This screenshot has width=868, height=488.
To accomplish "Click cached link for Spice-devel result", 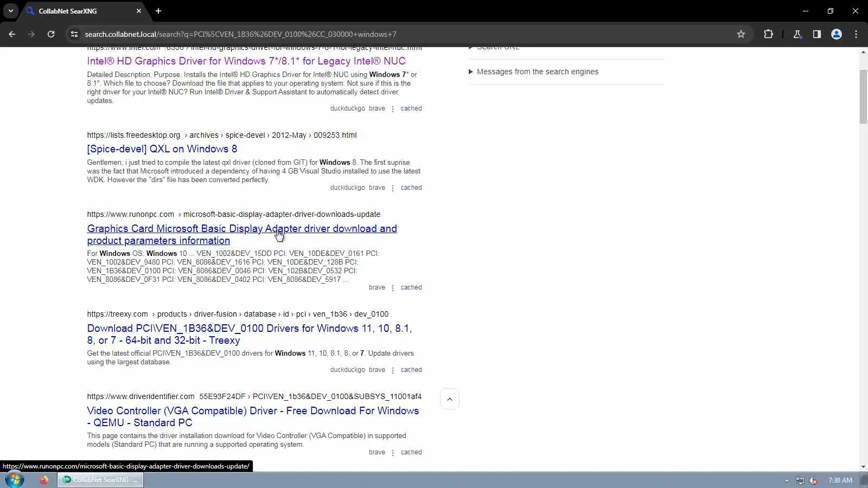I will click(411, 188).
